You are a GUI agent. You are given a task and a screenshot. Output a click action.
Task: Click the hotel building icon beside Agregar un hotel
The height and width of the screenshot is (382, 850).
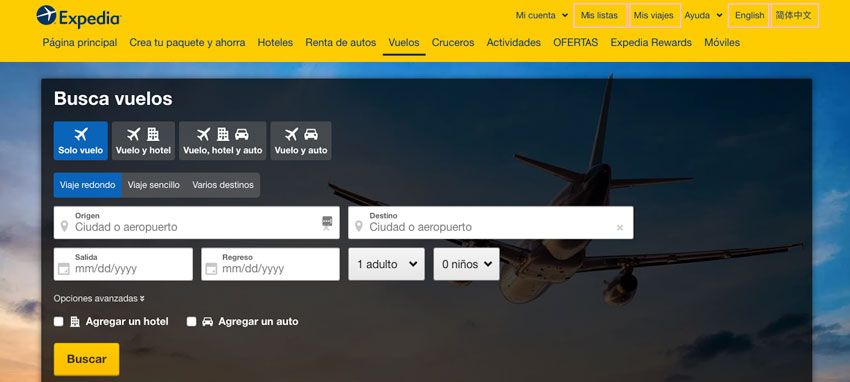point(75,321)
